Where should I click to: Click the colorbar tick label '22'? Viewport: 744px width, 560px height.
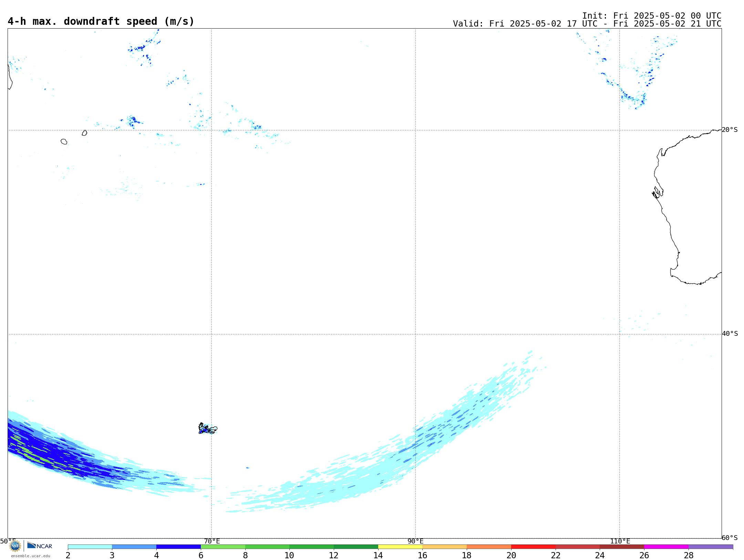tap(556, 555)
